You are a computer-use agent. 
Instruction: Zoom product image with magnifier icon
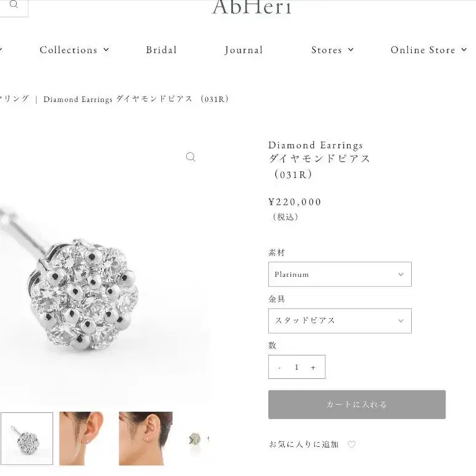(190, 157)
